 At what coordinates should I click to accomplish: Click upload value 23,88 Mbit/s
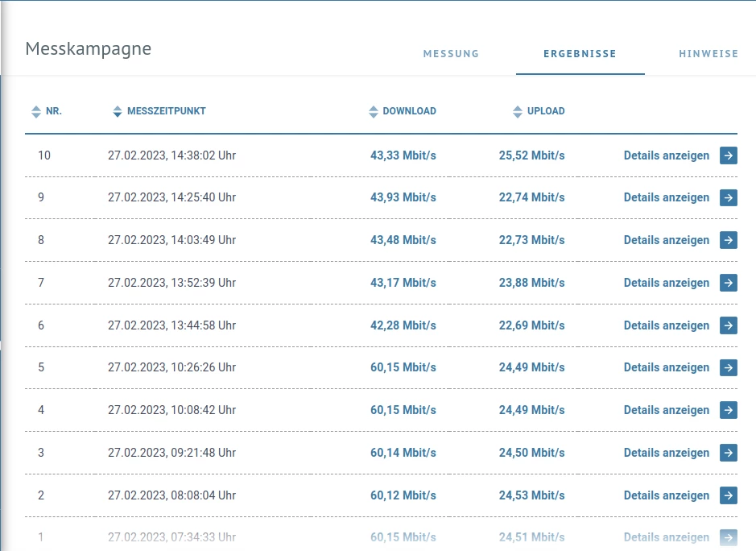(532, 283)
